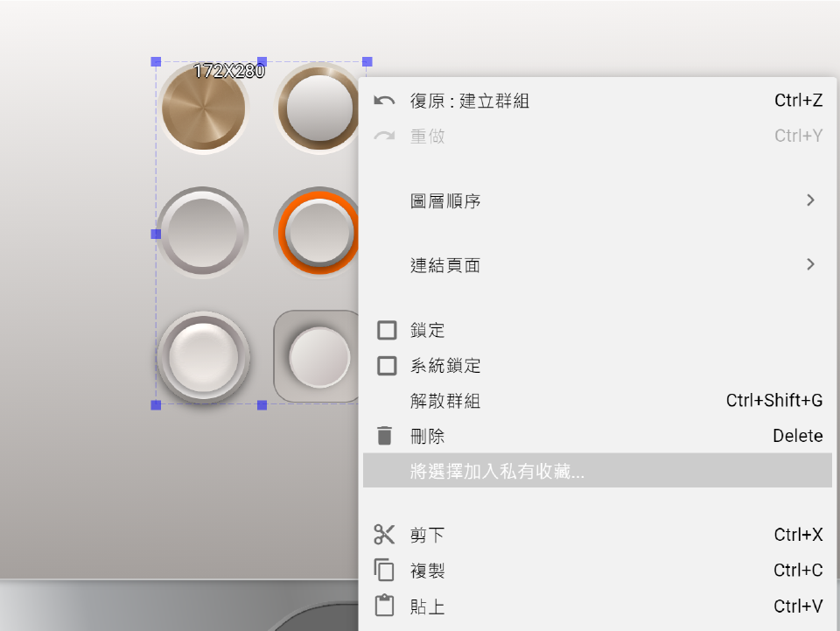Expand the 連結頁面 submenu arrow
The width and height of the screenshot is (840, 631).
tap(810, 264)
